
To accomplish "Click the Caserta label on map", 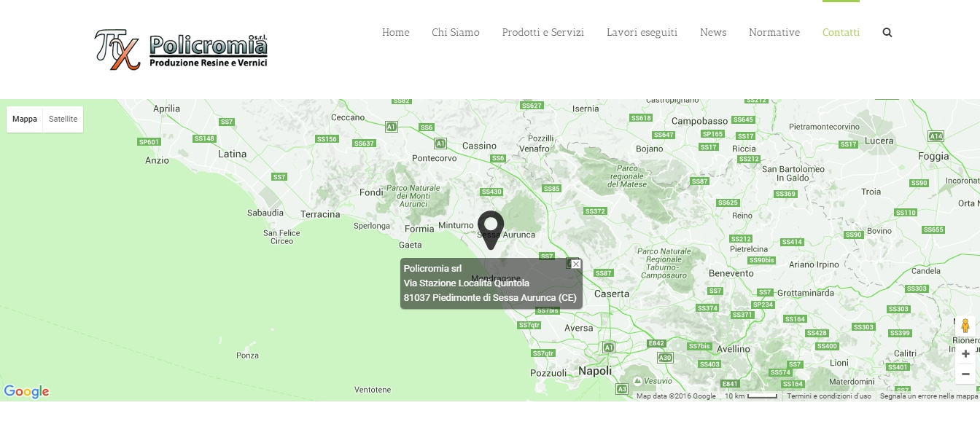I will pyautogui.click(x=612, y=294).
